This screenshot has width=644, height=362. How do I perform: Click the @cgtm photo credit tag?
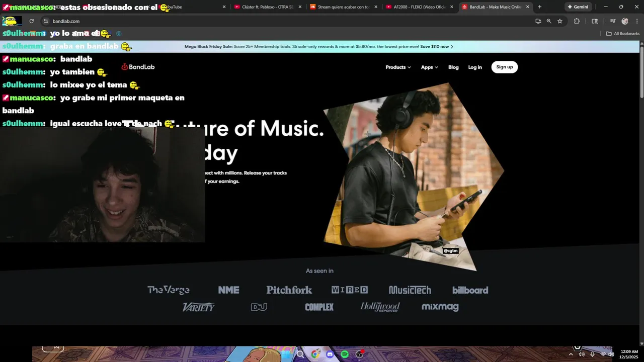click(x=450, y=251)
